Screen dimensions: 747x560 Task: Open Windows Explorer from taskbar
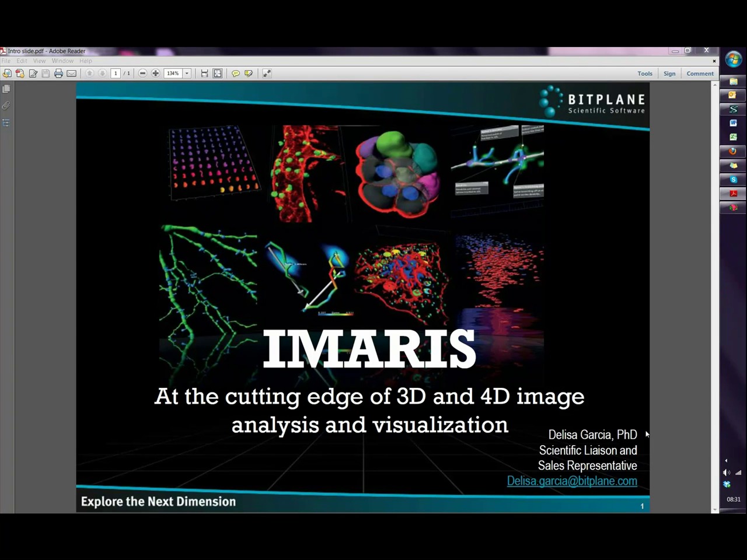click(x=733, y=81)
